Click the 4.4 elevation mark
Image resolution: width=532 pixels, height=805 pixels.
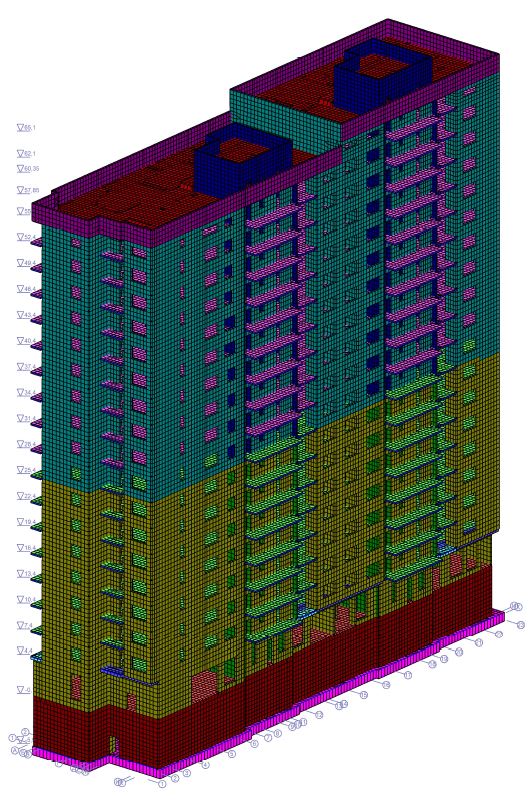(25, 651)
